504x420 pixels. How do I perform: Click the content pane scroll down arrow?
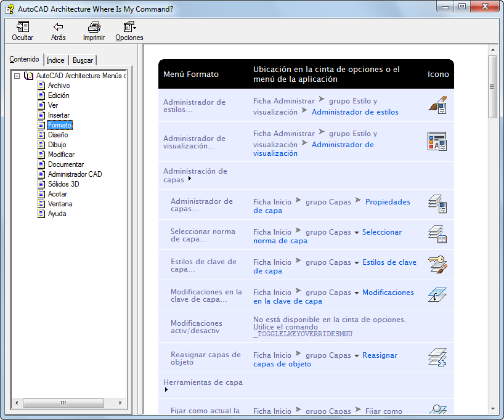(x=493, y=409)
